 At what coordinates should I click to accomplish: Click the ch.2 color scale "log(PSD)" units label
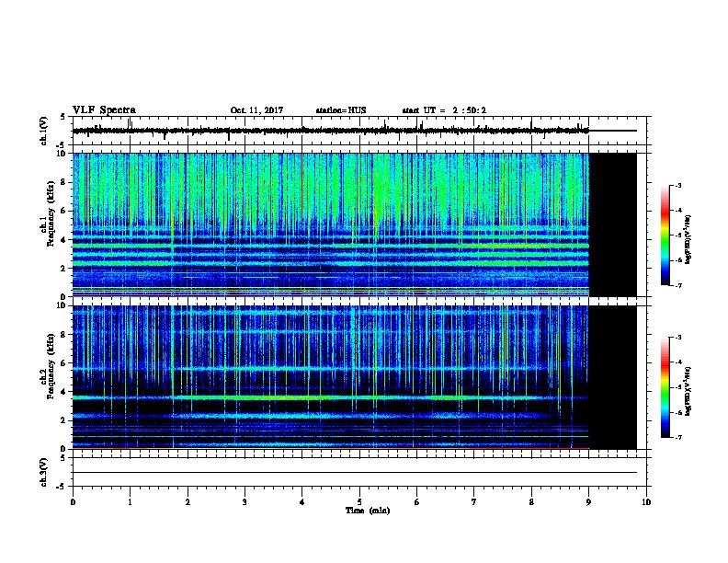688,391
